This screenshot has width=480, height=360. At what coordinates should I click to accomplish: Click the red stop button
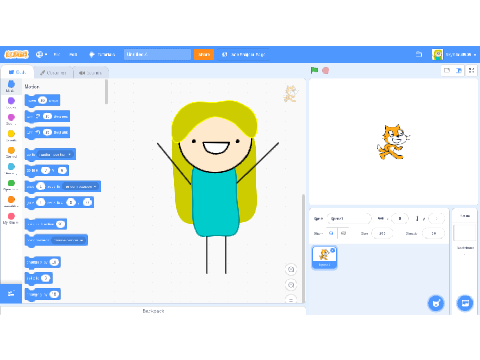pos(326,70)
